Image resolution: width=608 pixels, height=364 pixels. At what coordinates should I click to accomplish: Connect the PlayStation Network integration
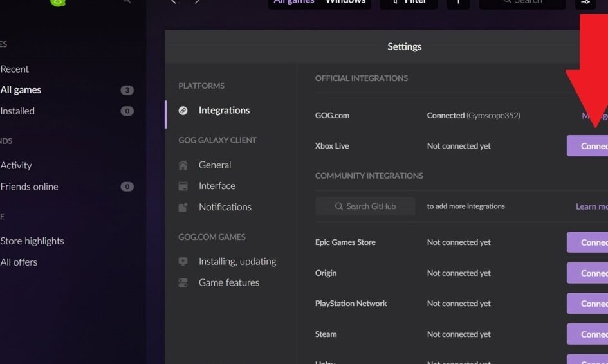point(587,304)
